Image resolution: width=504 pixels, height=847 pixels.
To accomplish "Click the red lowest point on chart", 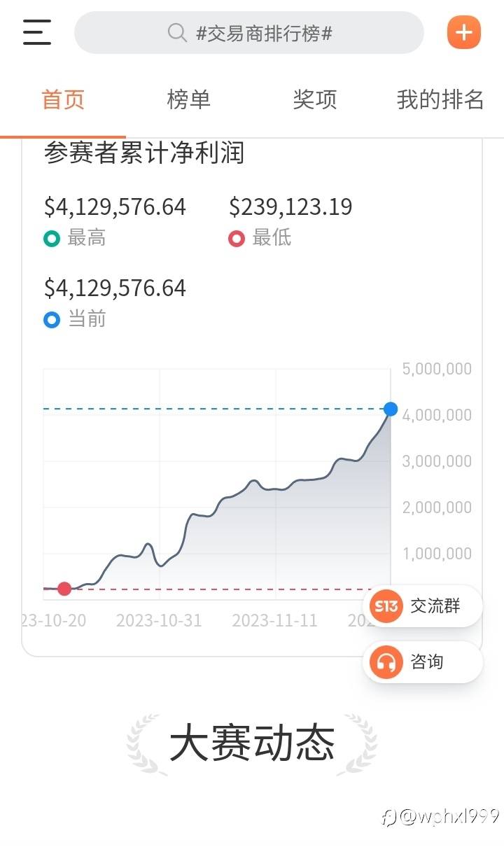I will (64, 589).
